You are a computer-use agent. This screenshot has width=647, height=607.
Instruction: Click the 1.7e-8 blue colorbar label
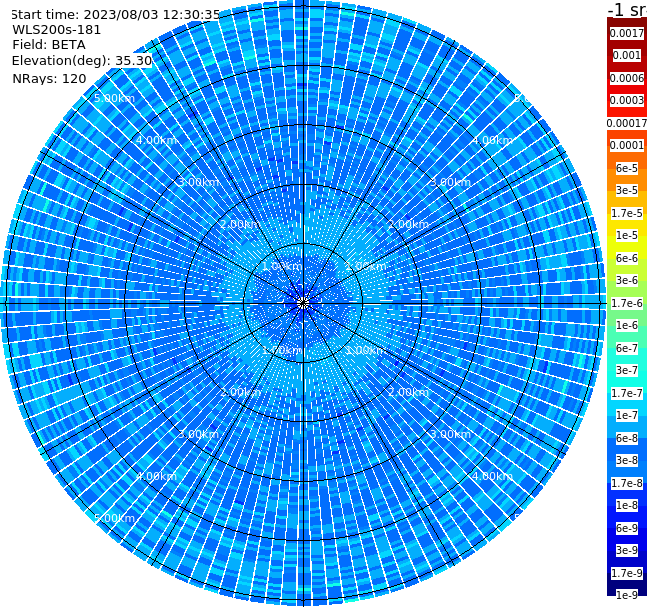[627, 483]
